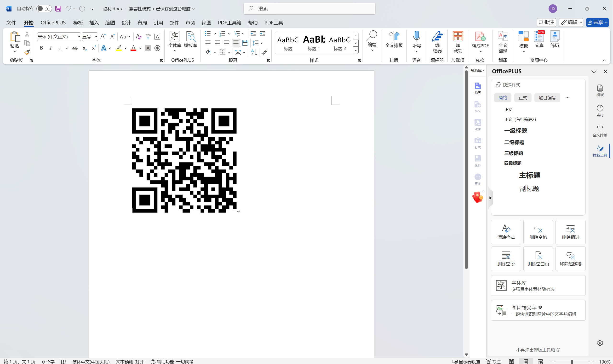Click the 搜索 search box
The height and width of the screenshot is (364, 613).
(309, 9)
